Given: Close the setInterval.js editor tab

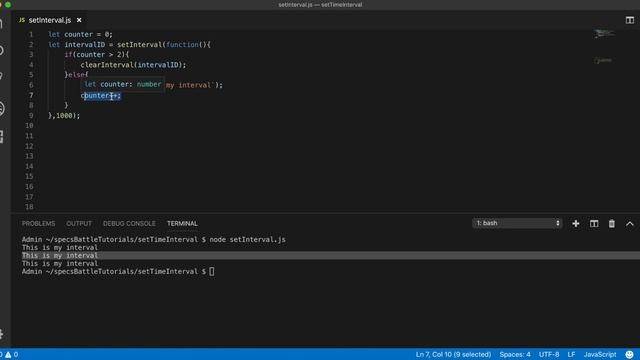Looking at the screenshot, I should pyautogui.click(x=79, y=20).
